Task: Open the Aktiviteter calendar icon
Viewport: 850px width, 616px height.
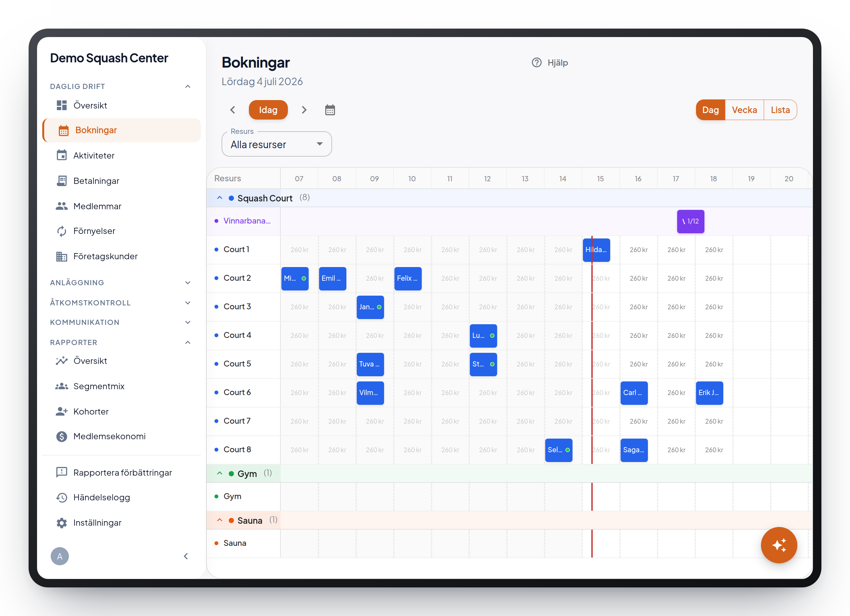Action: click(61, 155)
